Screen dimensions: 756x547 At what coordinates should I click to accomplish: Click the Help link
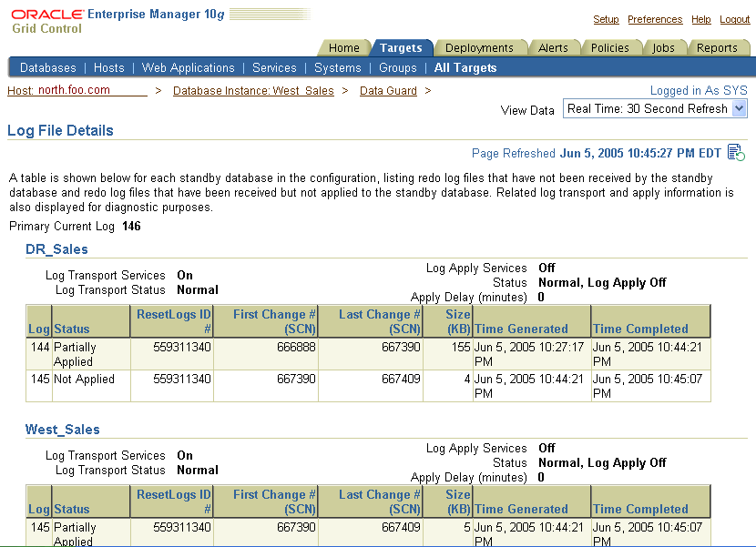700,19
